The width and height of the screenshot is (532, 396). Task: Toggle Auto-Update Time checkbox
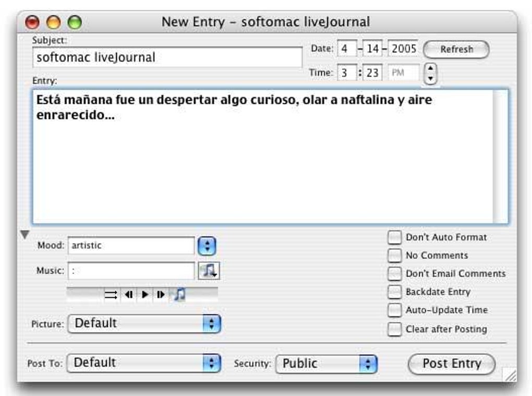coord(394,310)
